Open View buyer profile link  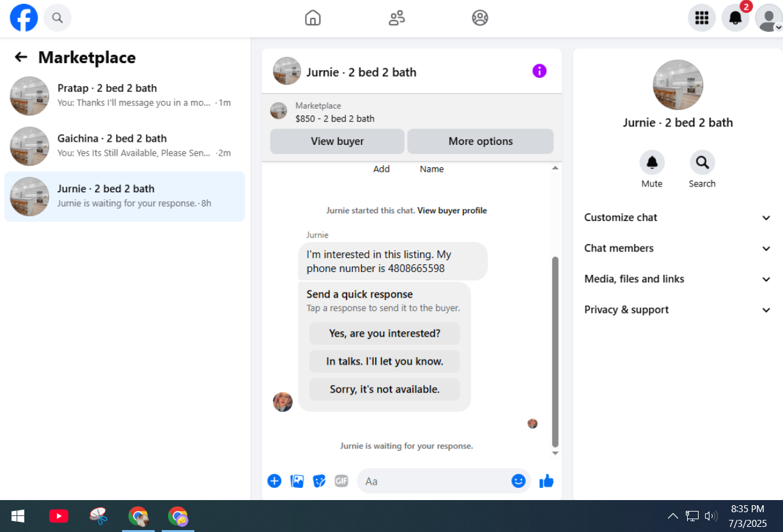(452, 210)
